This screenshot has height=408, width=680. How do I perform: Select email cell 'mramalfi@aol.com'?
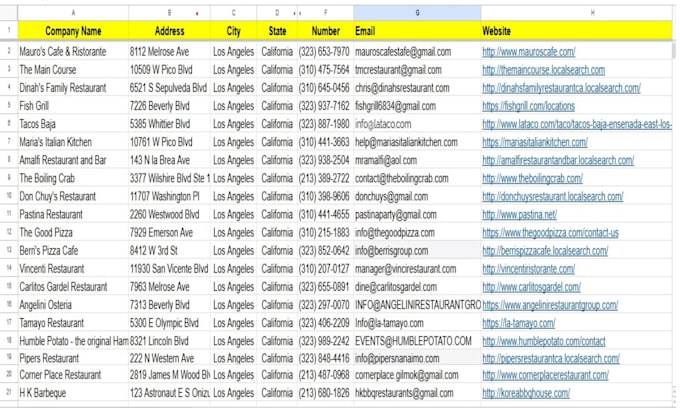pos(417,160)
